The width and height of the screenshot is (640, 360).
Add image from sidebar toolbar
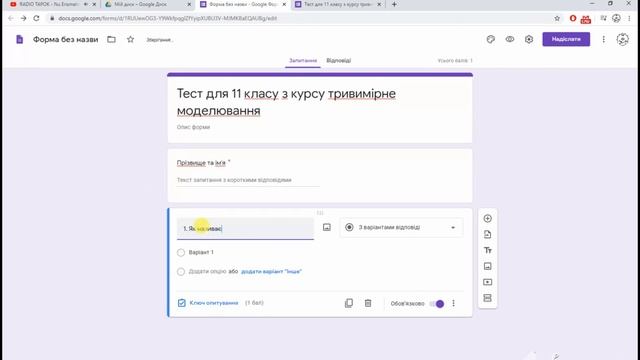(487, 266)
